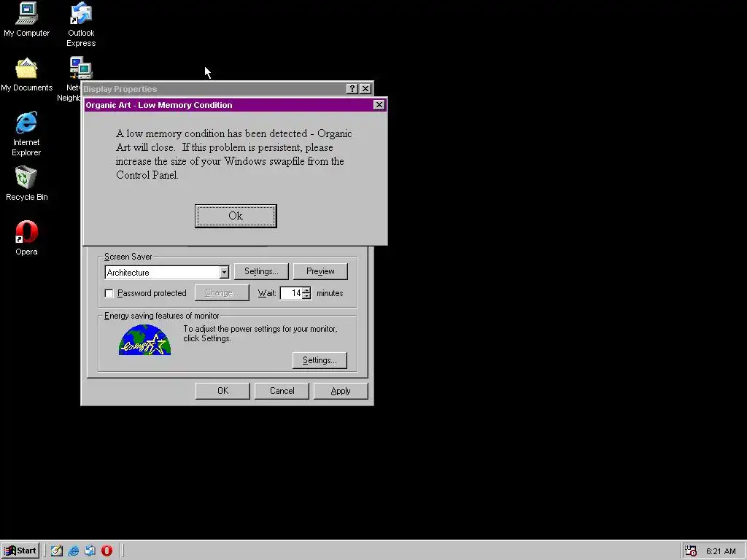
Task: Click Ok in the Low Memory dialog
Action: [236, 216]
